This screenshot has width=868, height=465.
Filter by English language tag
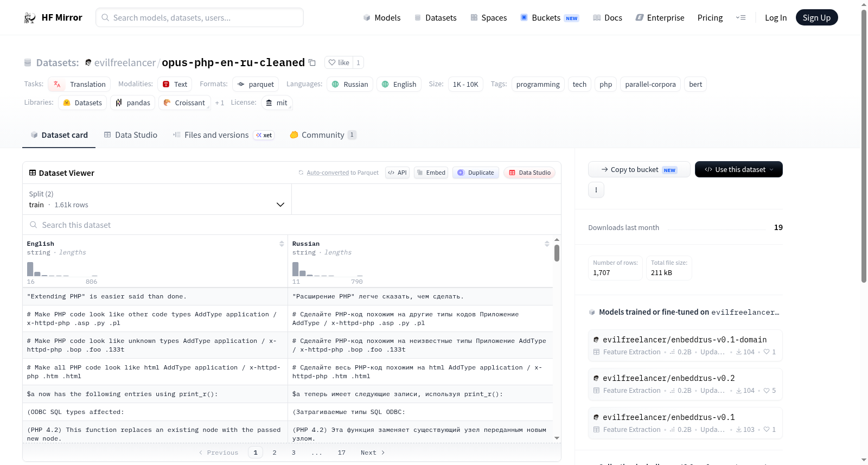point(399,84)
